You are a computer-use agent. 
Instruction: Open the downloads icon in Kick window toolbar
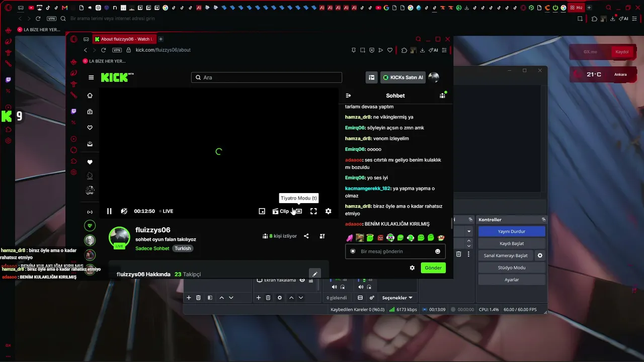coord(423,50)
